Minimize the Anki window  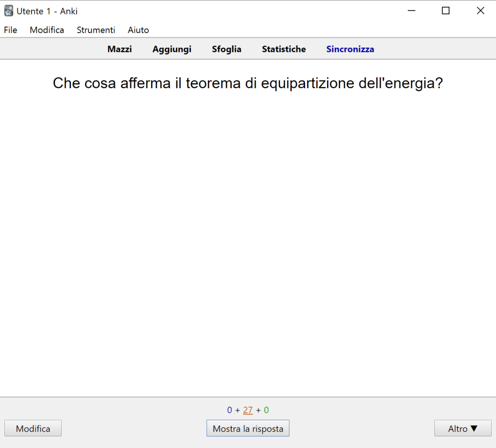click(x=411, y=11)
